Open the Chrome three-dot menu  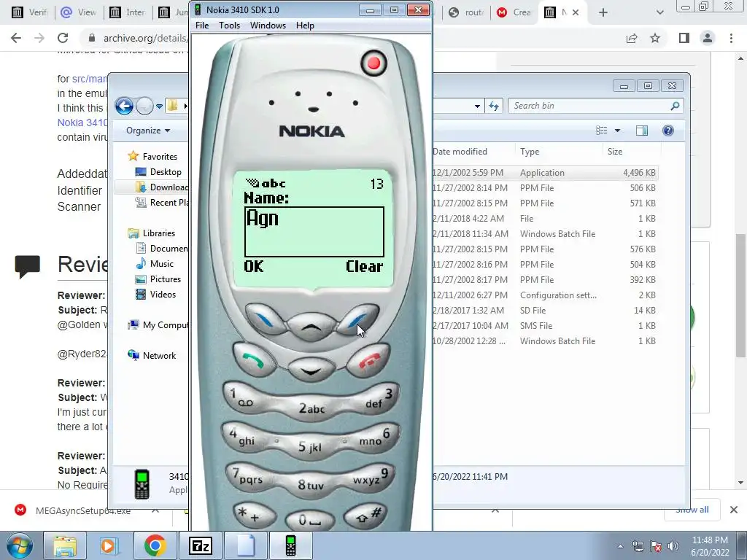point(731,38)
